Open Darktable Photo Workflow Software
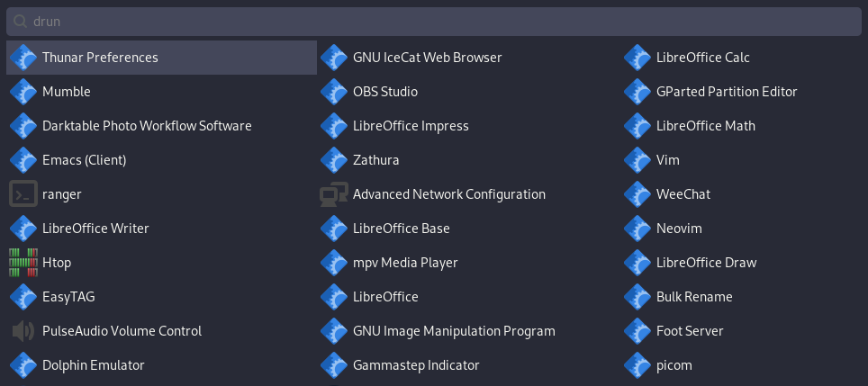 [162, 126]
